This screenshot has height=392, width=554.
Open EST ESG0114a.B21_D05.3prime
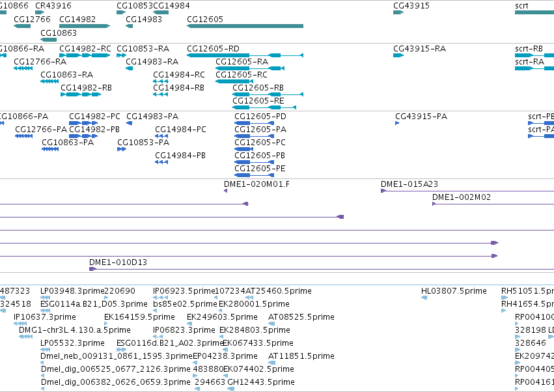[x=94, y=304]
